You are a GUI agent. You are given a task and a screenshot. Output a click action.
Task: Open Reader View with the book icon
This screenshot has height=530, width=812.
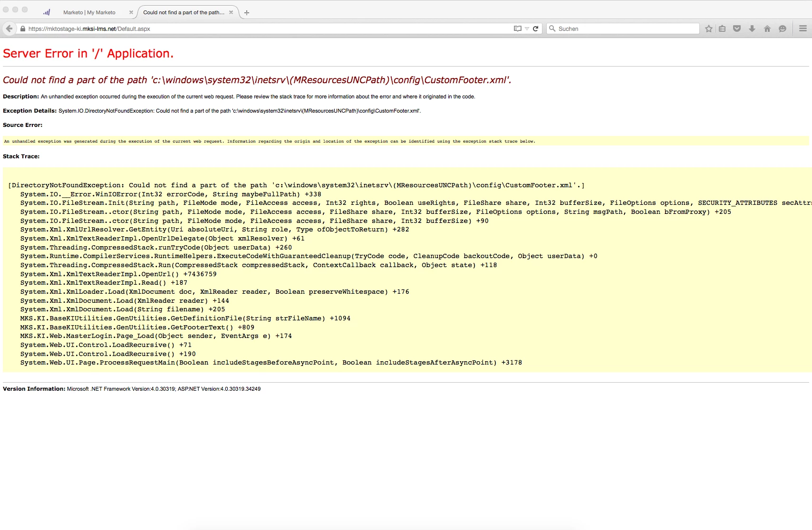(518, 29)
